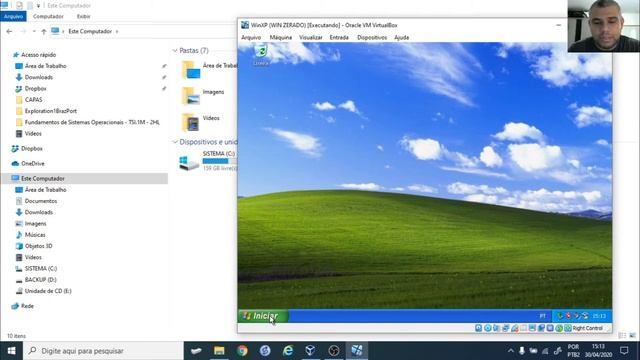Click Explorer up-one-level arrow
Viewport: 640px width, 360px height.
[x=44, y=31]
